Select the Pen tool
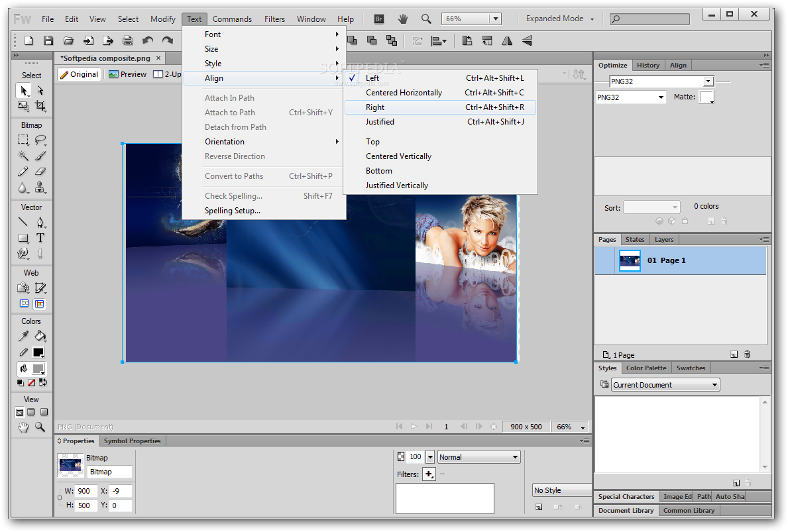The width and height of the screenshot is (788, 532). [40, 221]
